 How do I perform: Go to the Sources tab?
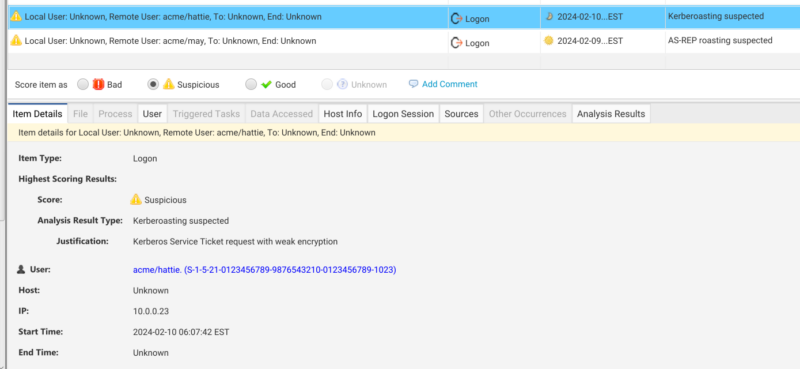click(461, 114)
